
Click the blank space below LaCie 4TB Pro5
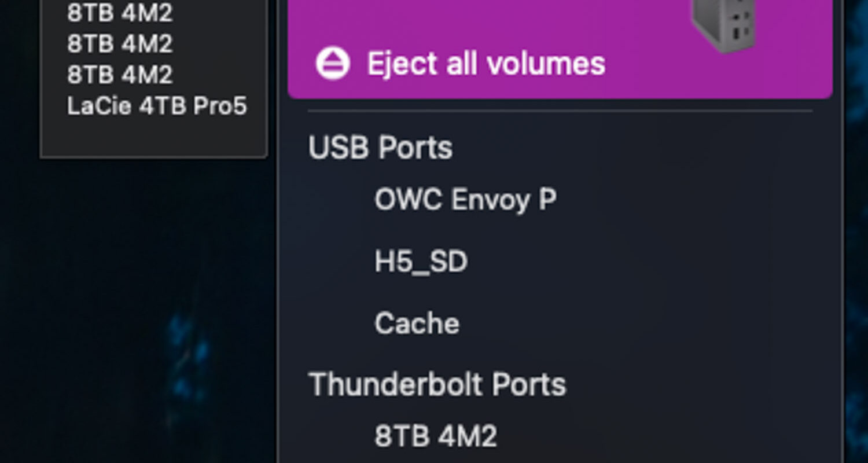coord(153,136)
